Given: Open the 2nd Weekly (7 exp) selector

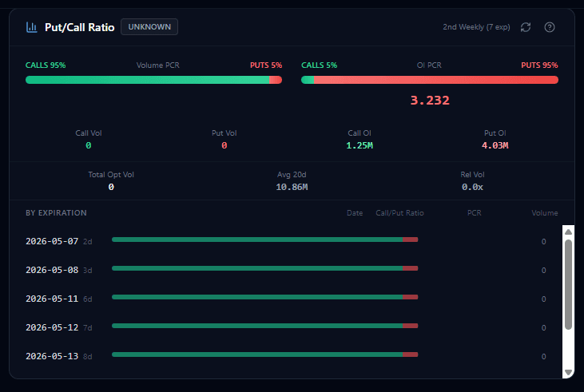Looking at the screenshot, I should (x=476, y=27).
